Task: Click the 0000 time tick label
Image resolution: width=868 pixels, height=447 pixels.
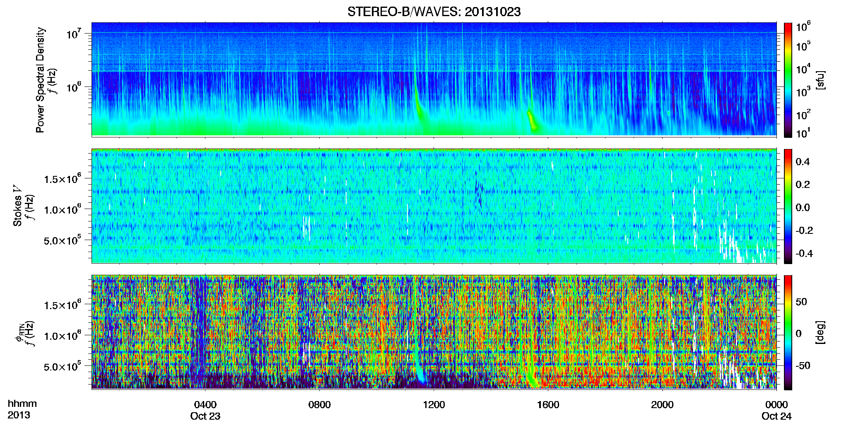Action: pos(776,404)
